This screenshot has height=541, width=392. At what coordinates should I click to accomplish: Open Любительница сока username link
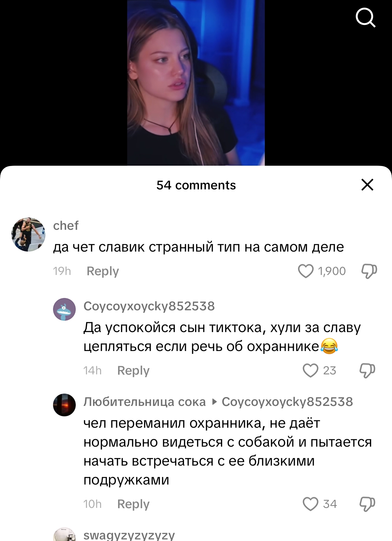[145, 402]
